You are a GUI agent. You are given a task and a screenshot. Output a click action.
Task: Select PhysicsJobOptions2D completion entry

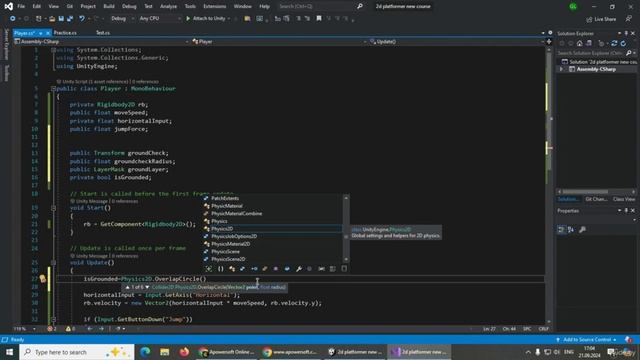[x=273, y=236]
